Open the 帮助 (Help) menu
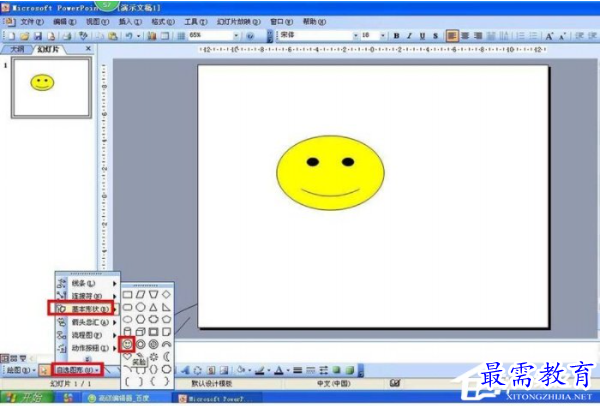 314,22
